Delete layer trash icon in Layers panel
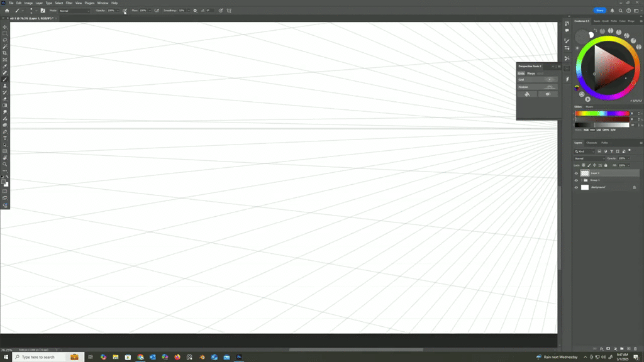The width and height of the screenshot is (644, 362). click(x=635, y=348)
